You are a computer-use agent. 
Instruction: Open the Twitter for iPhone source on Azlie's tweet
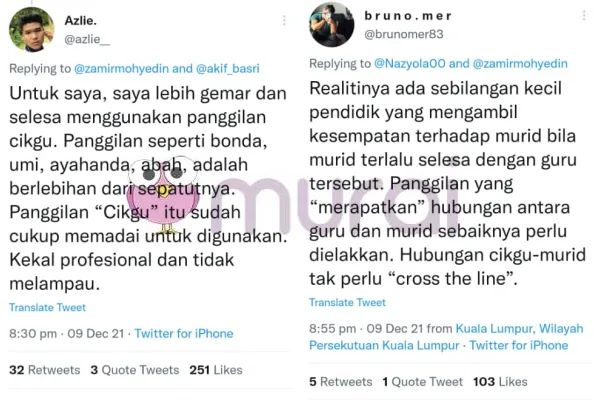coord(184,333)
